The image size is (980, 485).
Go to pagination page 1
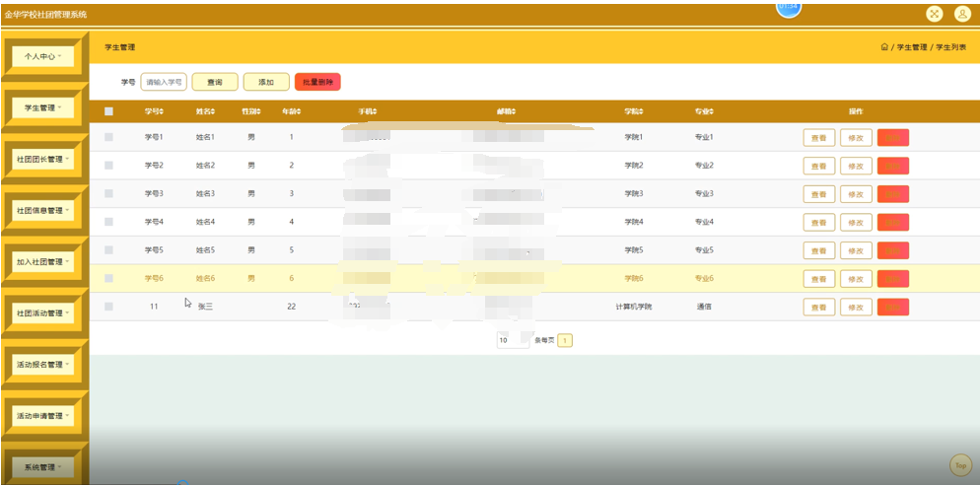565,341
